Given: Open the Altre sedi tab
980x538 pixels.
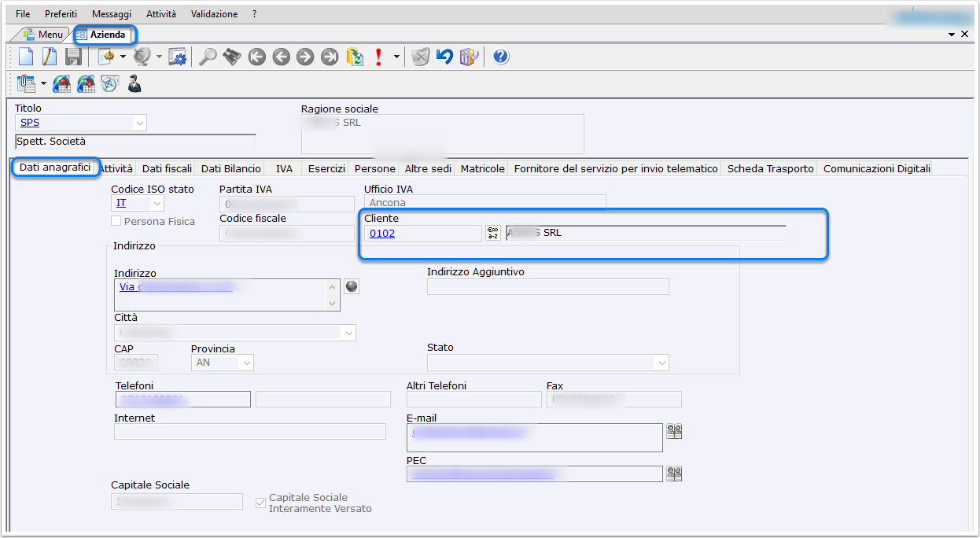Looking at the screenshot, I should 428,168.
